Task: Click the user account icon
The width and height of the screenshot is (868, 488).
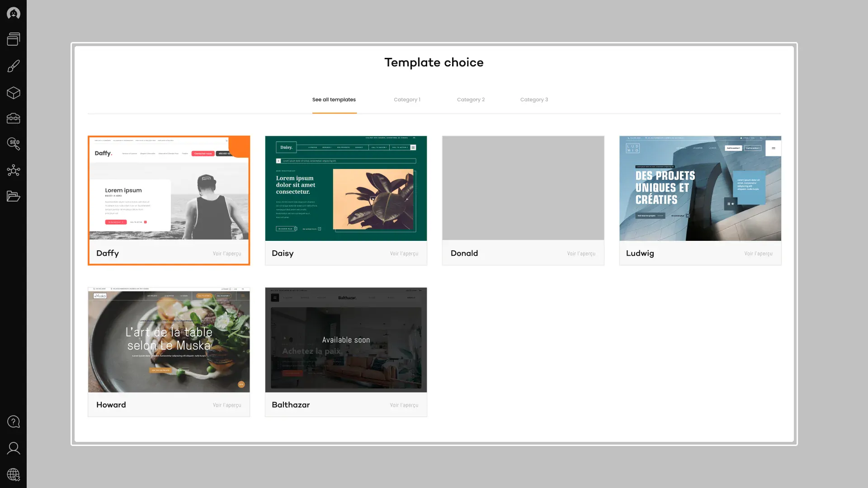Action: coord(14,448)
